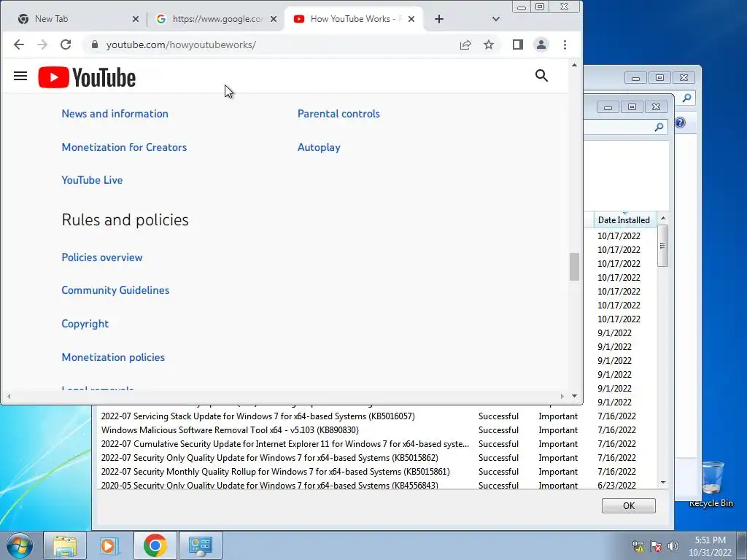Screen dimensions: 747x560
Task: Click Chrome icon in taskbar
Action: 155,545
